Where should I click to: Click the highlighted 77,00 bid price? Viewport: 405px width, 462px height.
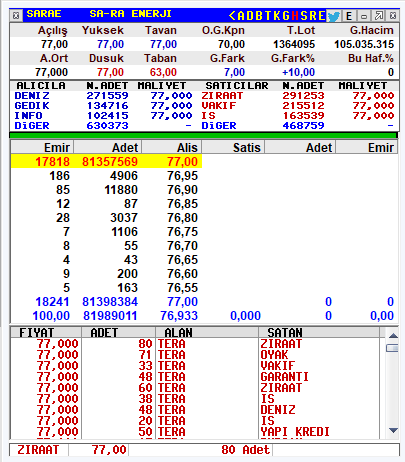[182, 162]
